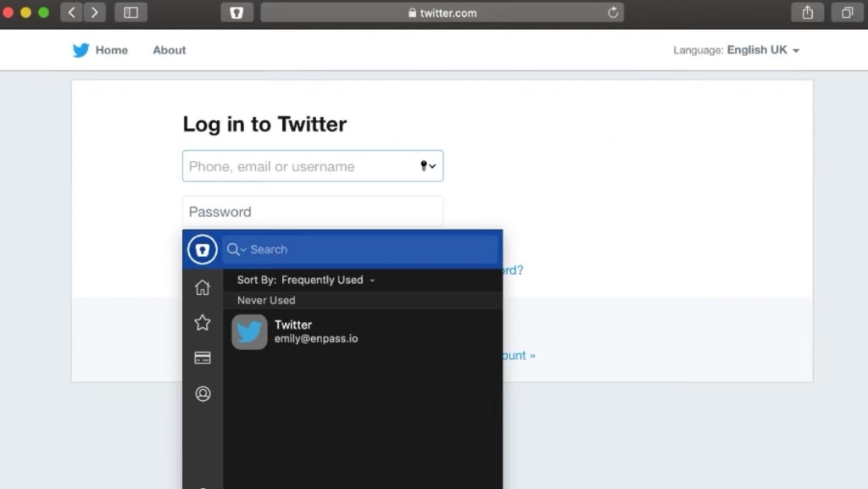Show all tabs overview button
Image resolution: width=868 pixels, height=489 pixels.
[848, 12]
